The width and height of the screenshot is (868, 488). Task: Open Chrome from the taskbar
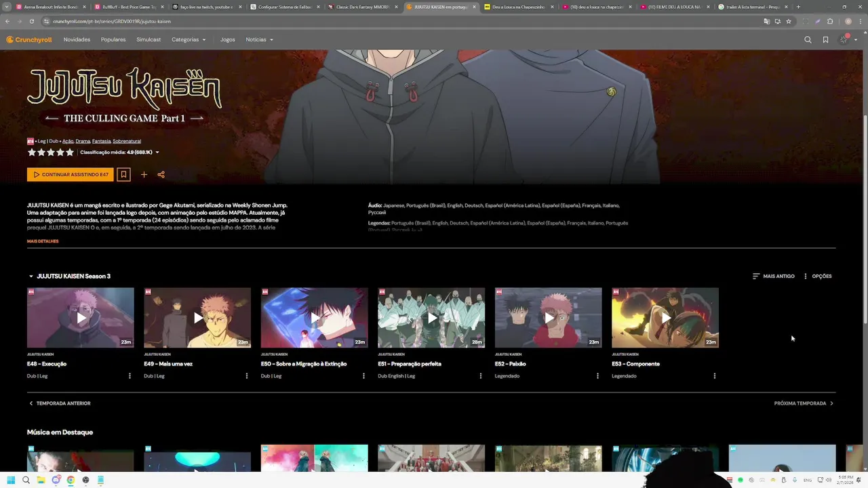(71, 480)
